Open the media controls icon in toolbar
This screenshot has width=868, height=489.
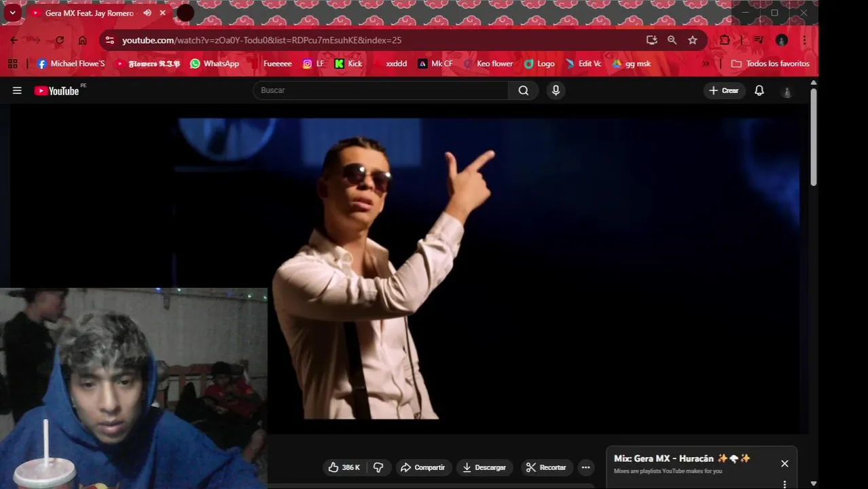759,40
